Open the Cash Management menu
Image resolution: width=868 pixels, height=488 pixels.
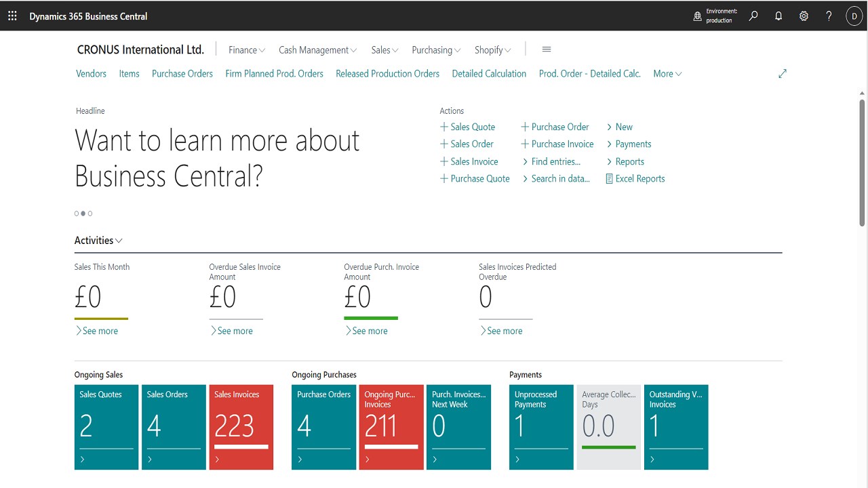coord(318,50)
